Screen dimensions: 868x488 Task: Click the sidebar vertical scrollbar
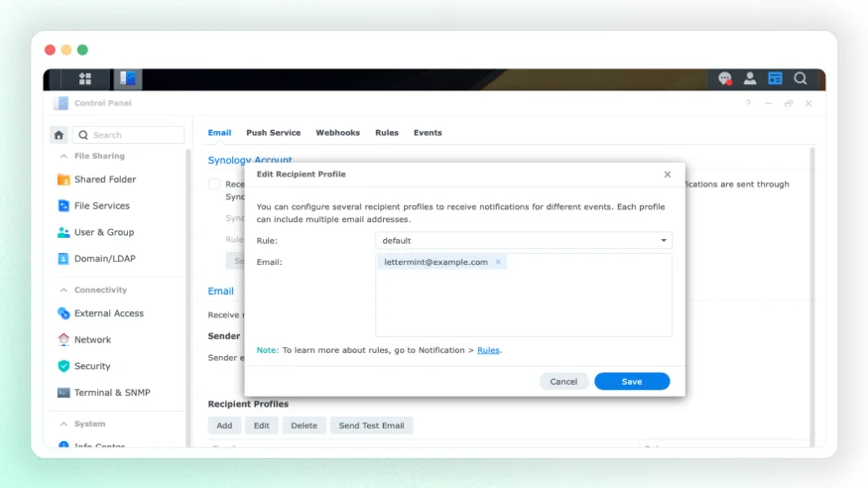[x=188, y=296]
